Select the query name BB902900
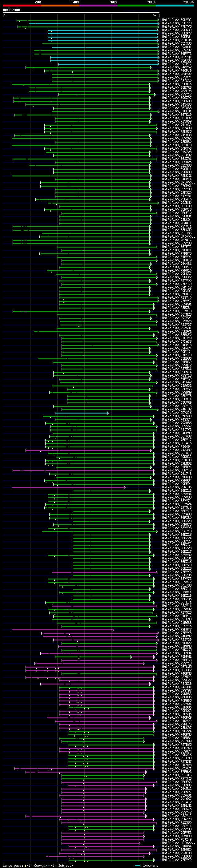The image size is (197, 868). tap(11, 10)
